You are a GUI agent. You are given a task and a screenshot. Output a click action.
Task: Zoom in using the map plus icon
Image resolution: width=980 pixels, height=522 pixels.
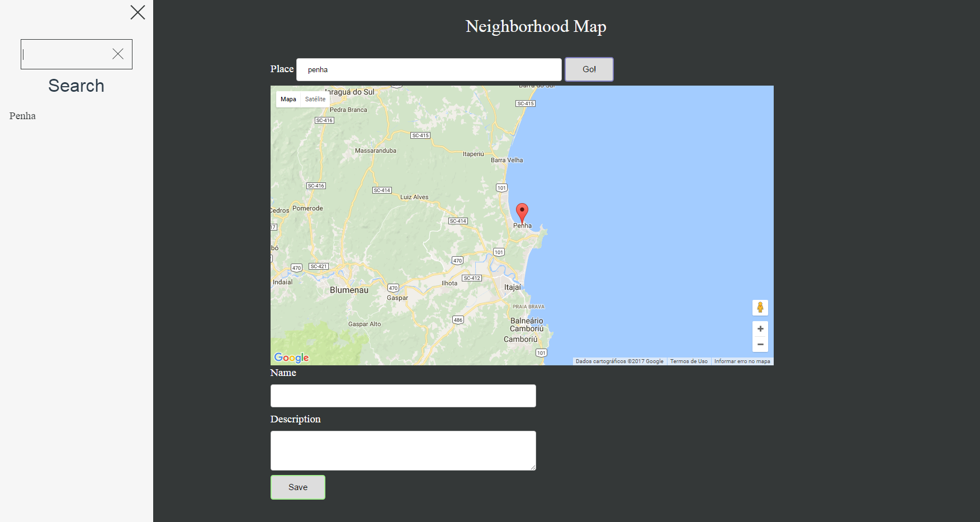760,328
